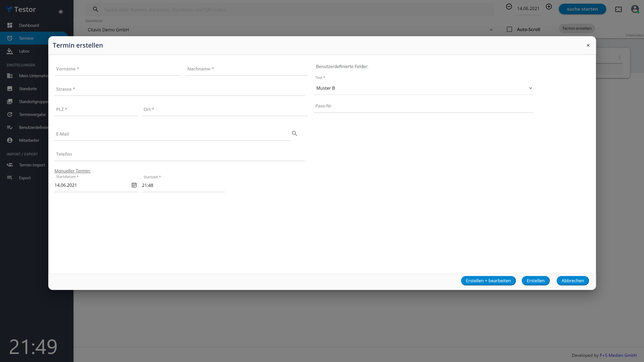
Task: Click the Strasse input field
Action: (x=179, y=89)
